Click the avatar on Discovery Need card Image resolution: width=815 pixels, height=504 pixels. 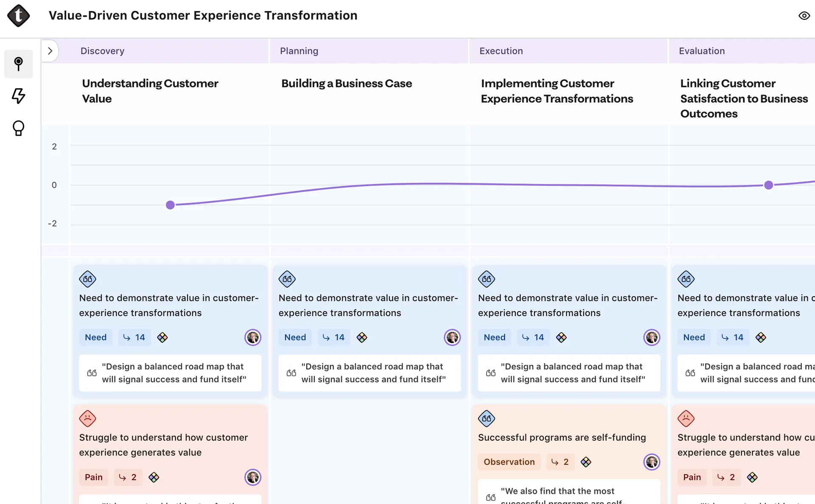253,337
